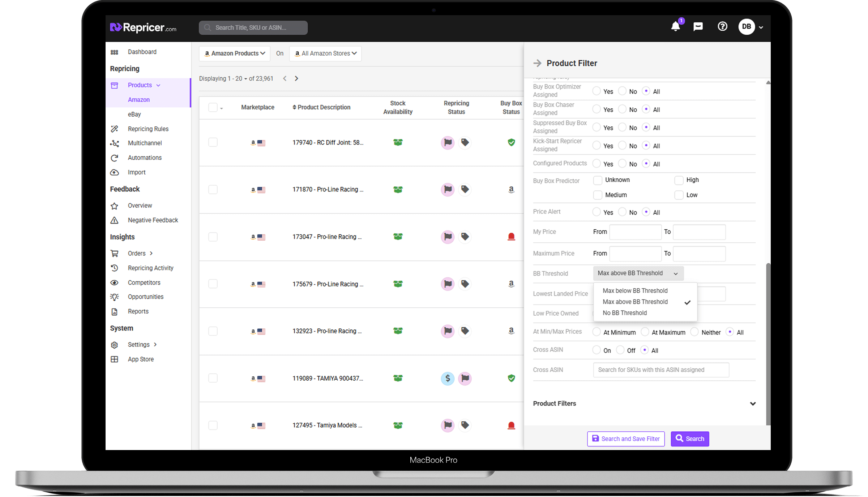Expand the Products sidebar submenu chevron

click(x=158, y=86)
